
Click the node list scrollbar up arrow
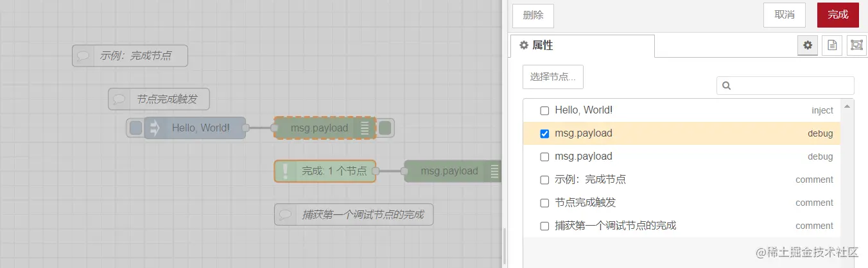click(847, 106)
